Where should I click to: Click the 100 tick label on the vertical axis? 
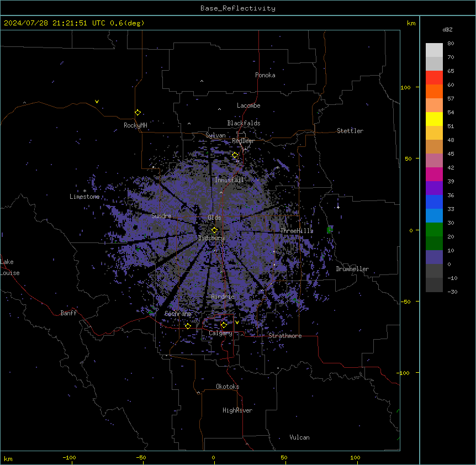(405, 87)
